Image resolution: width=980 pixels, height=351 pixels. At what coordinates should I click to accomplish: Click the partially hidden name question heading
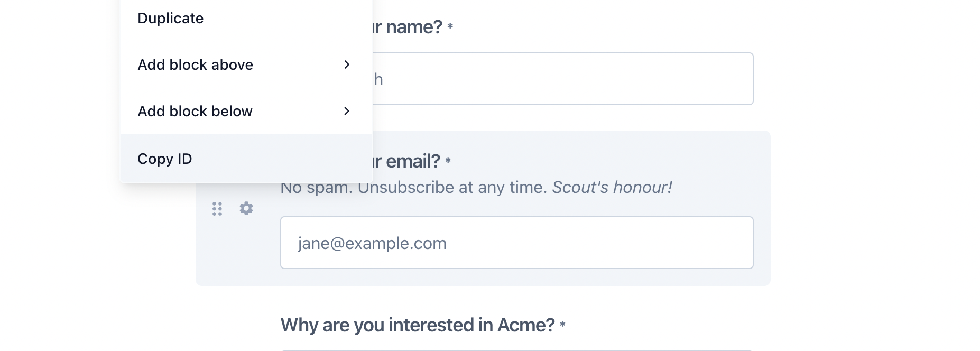[408, 27]
